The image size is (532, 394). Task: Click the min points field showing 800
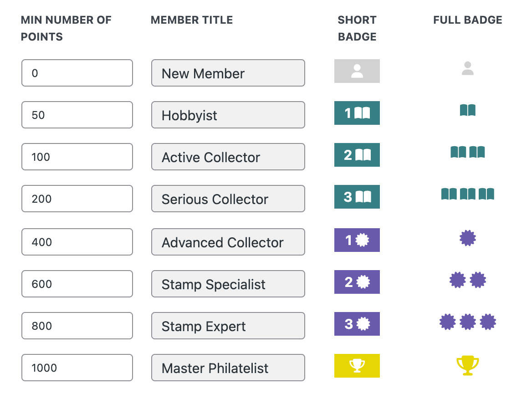pos(77,326)
